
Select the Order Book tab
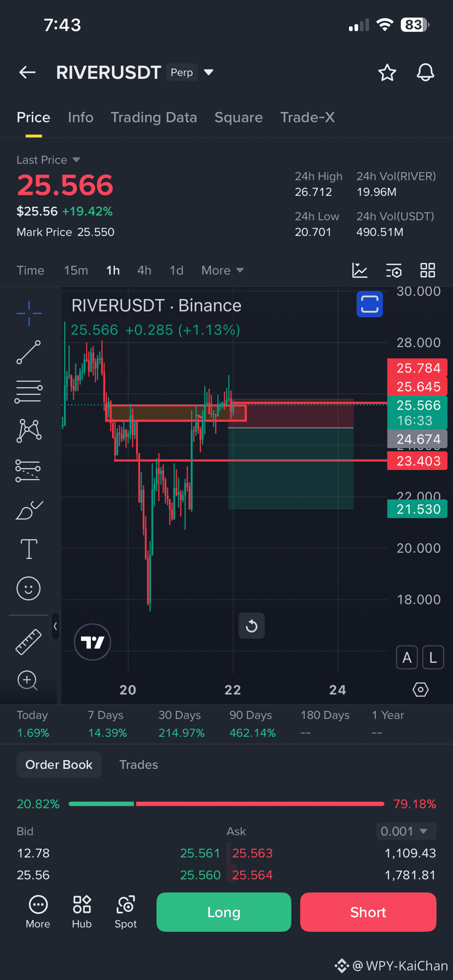click(x=59, y=765)
